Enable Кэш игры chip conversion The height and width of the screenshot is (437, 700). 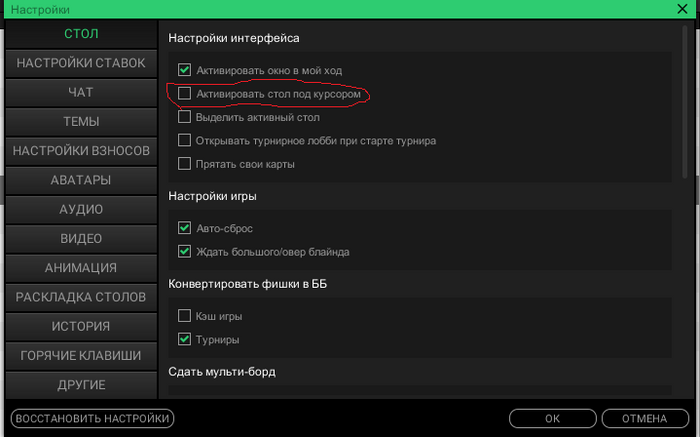coord(184,316)
